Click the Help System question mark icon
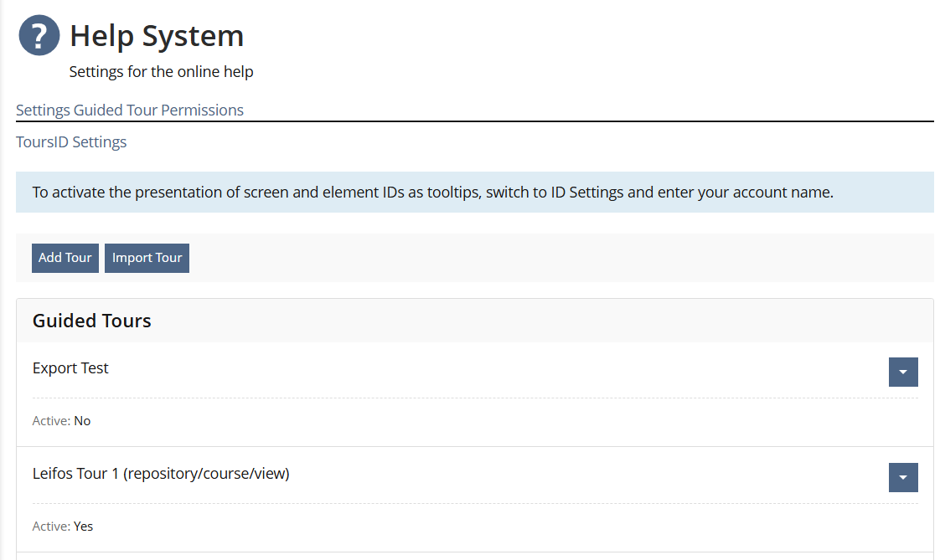The height and width of the screenshot is (560, 940). [x=39, y=36]
